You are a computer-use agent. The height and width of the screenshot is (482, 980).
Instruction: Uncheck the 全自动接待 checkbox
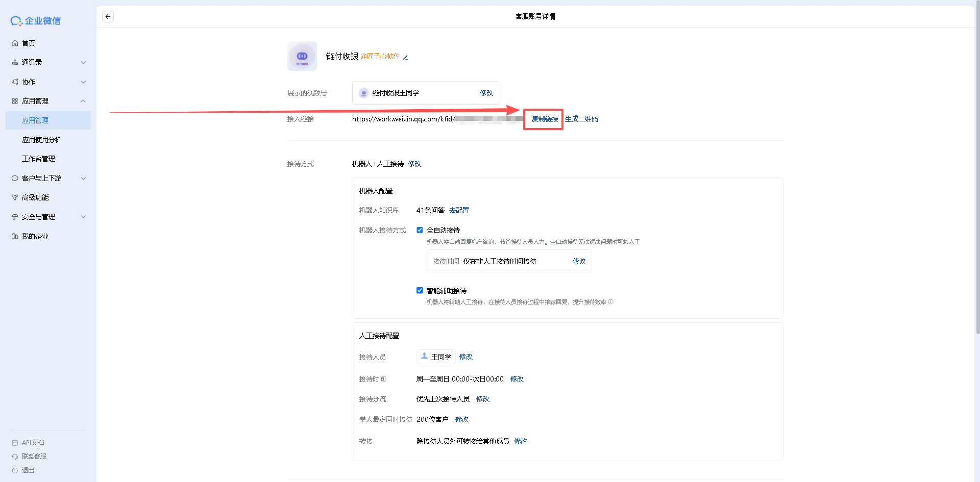point(420,230)
